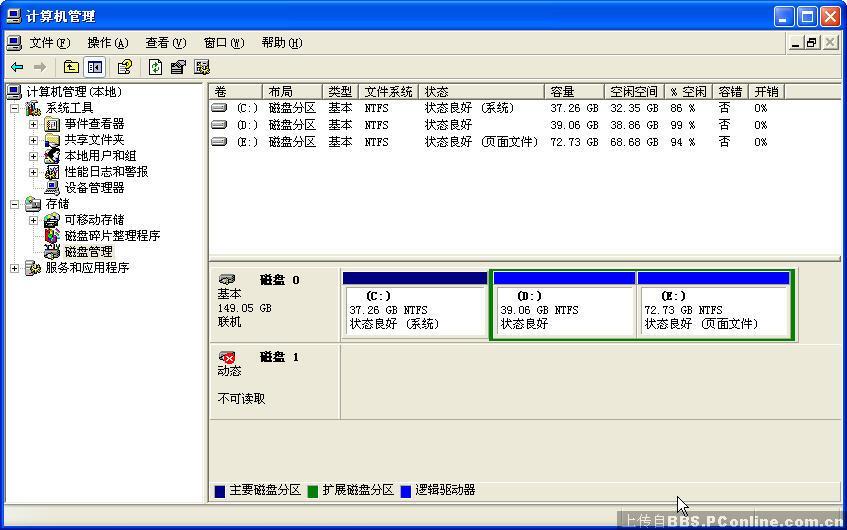
Task: Open the 窗口(W) menu
Action: 224,43
